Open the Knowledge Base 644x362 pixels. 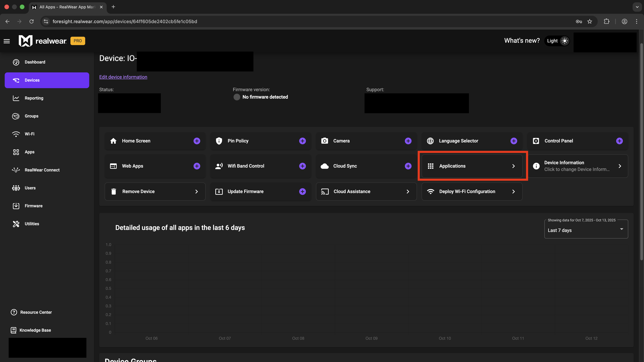click(x=31, y=330)
